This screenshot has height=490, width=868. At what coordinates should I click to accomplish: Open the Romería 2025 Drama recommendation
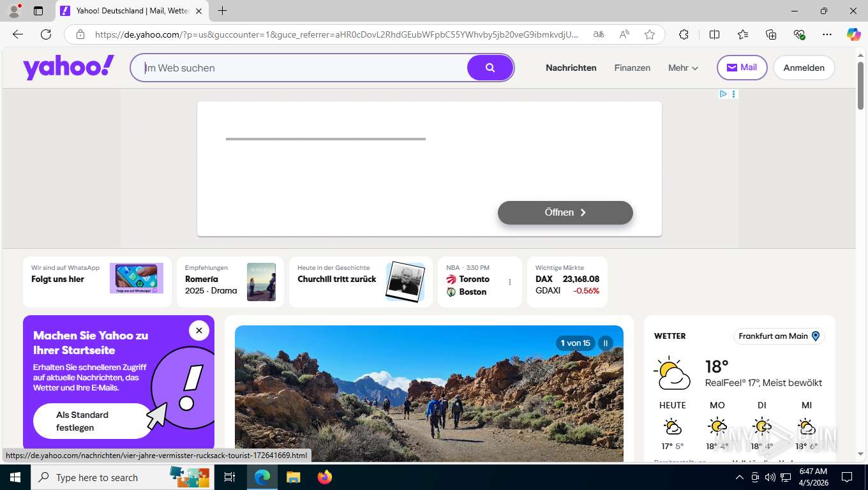click(230, 282)
